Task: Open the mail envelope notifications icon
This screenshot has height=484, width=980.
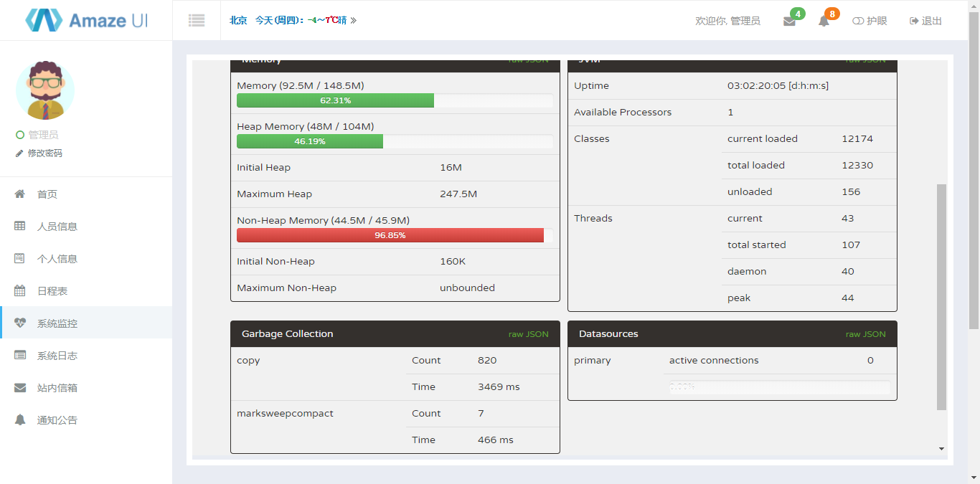Action: (x=789, y=22)
